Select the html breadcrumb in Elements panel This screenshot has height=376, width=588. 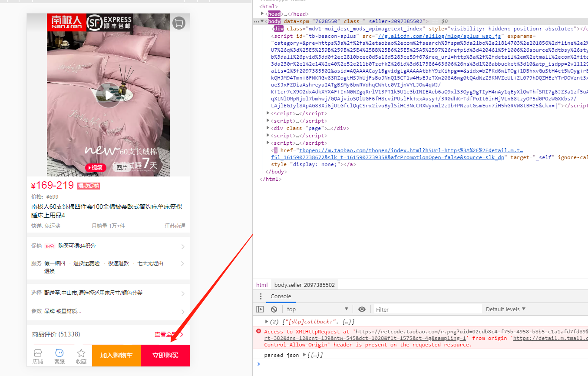coord(262,285)
